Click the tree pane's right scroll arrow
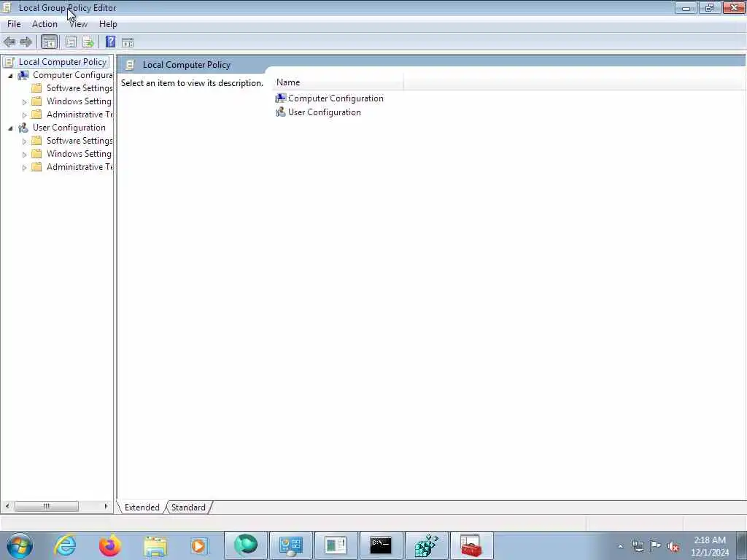The width and height of the screenshot is (747, 560). tap(106, 506)
